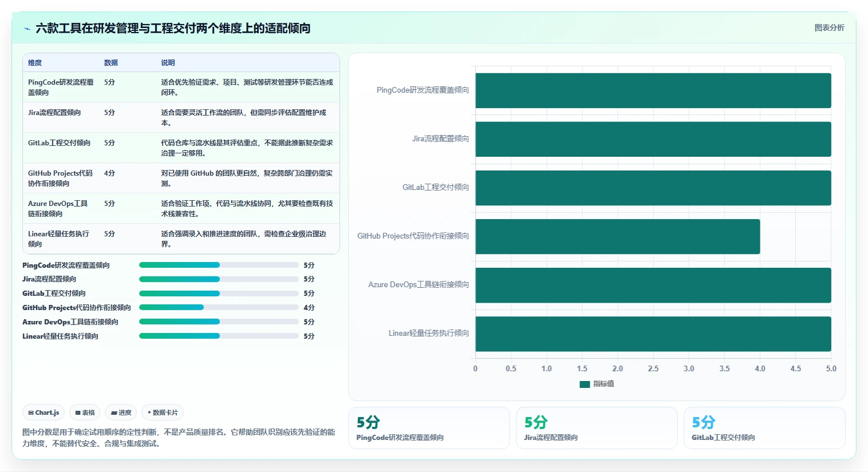Click the Jira流程配置倾向 chart bar
This screenshot has height=472, width=868.
coord(653,139)
